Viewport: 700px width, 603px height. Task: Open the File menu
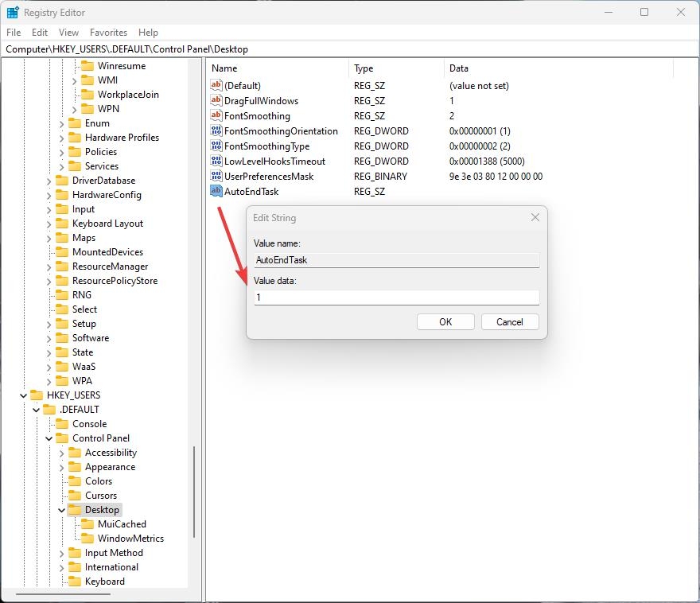coord(14,33)
